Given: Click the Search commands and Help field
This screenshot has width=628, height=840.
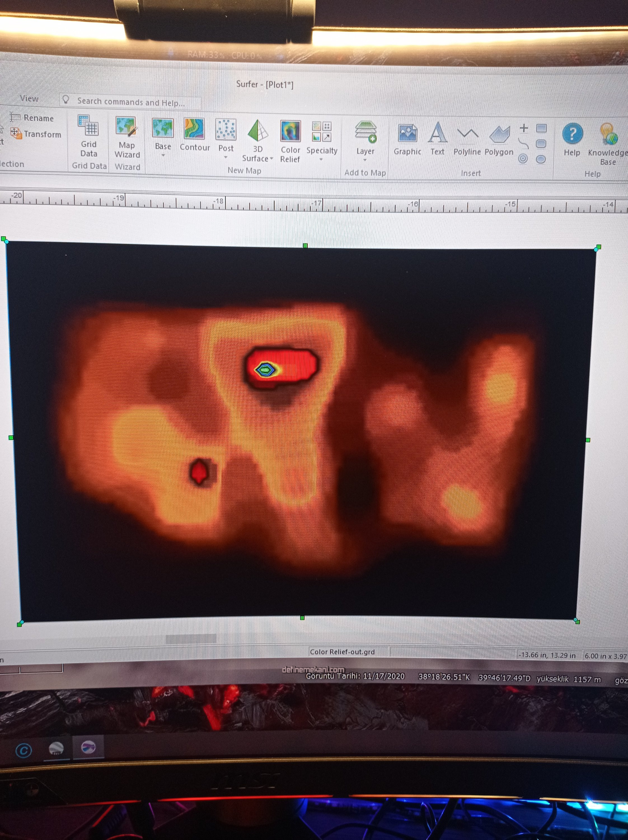Looking at the screenshot, I should pyautogui.click(x=130, y=102).
